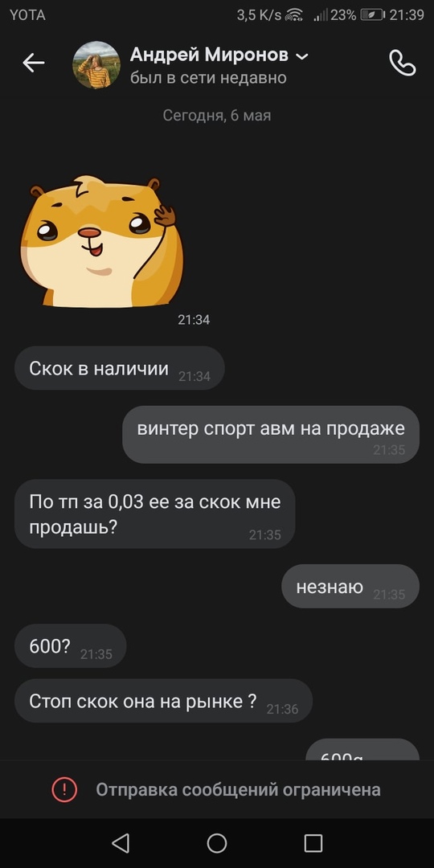Start a call with phone icon

403,63
